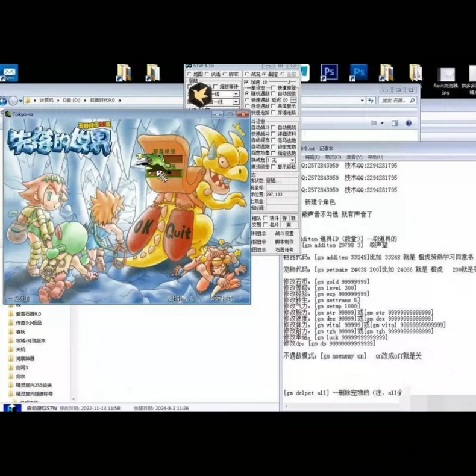Image resolution: width=476 pixels, height=476 pixels.
Task: Open the mail shortcut icon on the desktop
Action: 9,73
